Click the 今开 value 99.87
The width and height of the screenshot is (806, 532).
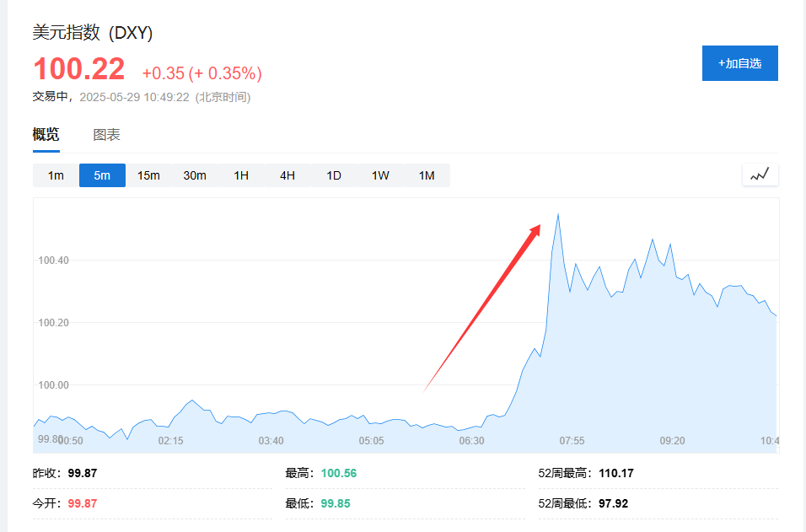click(83, 503)
